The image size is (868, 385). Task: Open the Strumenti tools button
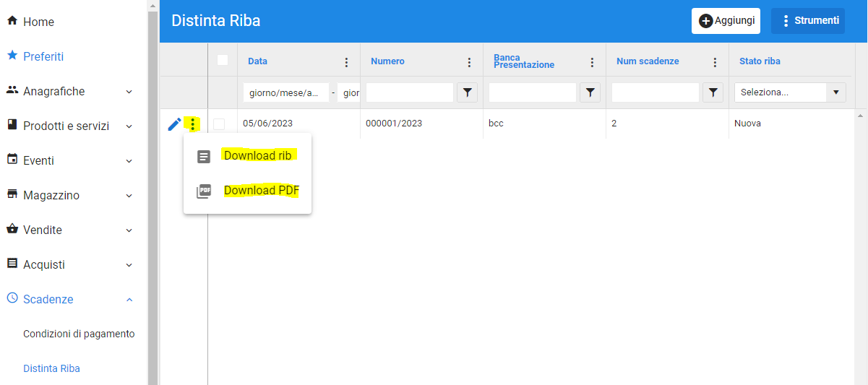(808, 21)
